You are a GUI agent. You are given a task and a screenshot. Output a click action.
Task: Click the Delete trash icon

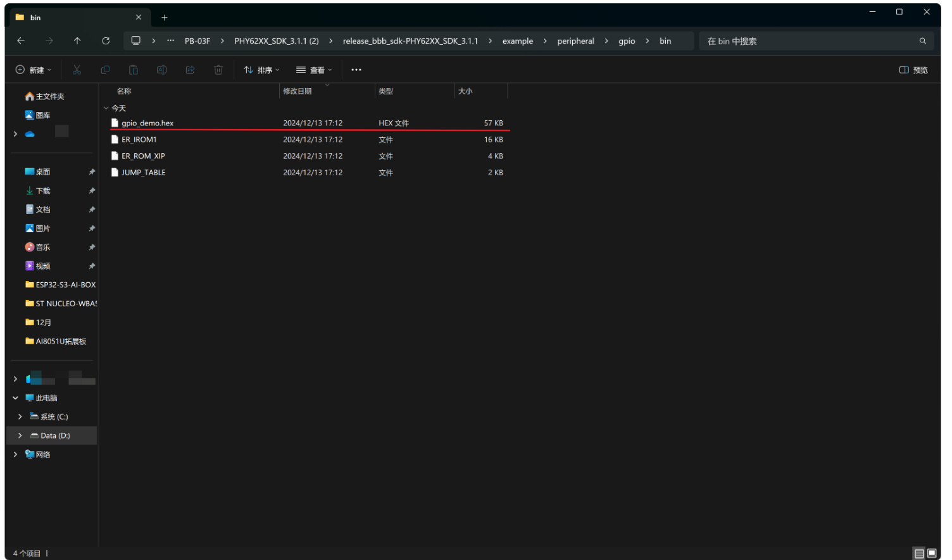pos(218,70)
